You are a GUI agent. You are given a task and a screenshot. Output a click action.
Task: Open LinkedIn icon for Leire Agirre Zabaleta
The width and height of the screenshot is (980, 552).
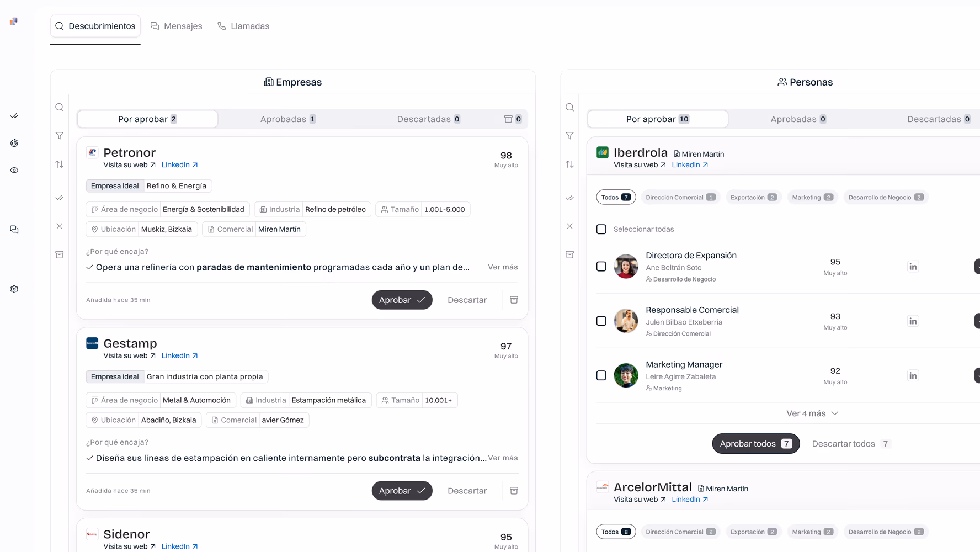(913, 376)
